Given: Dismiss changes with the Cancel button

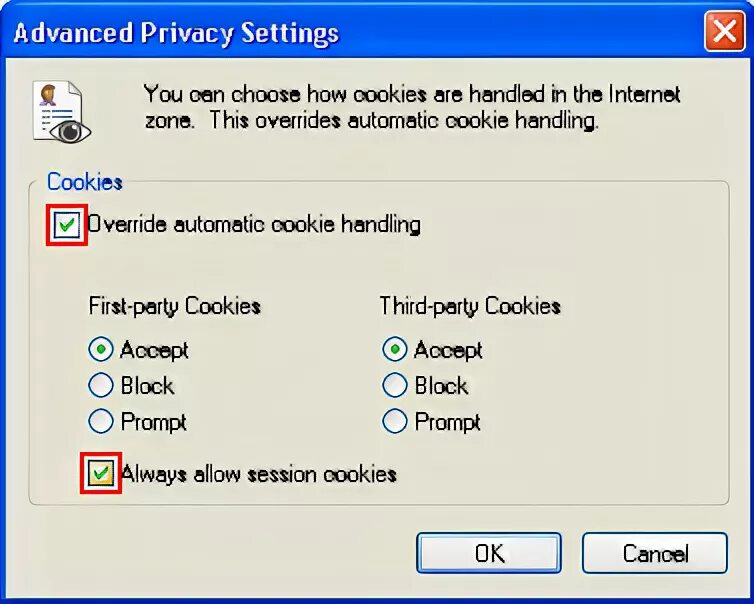Looking at the screenshot, I should (655, 553).
